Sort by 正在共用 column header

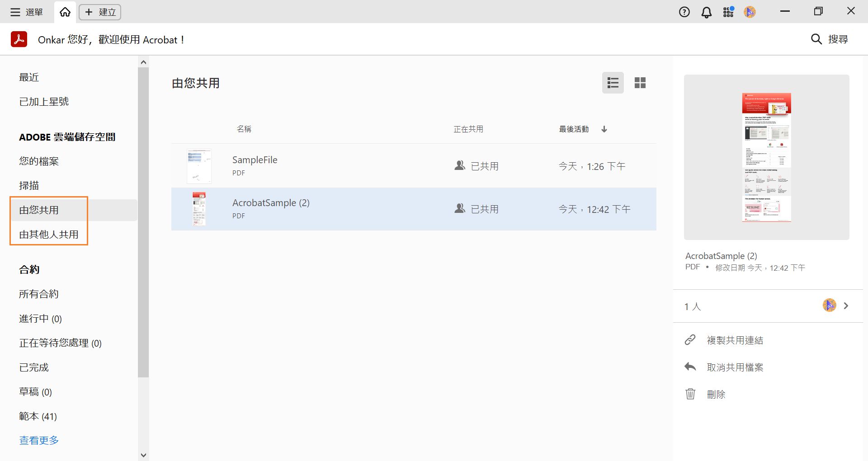(x=468, y=129)
